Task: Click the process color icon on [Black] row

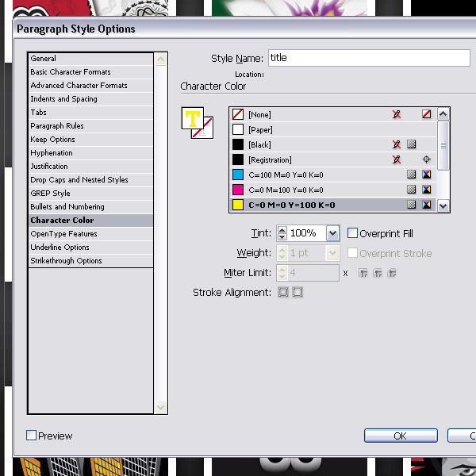Action: [x=411, y=144]
